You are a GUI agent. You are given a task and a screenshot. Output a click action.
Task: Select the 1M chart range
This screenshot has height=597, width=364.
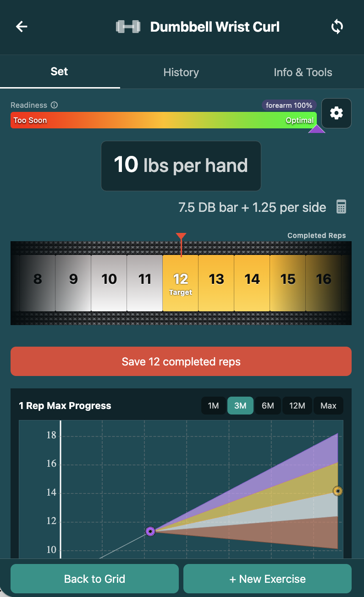(213, 406)
